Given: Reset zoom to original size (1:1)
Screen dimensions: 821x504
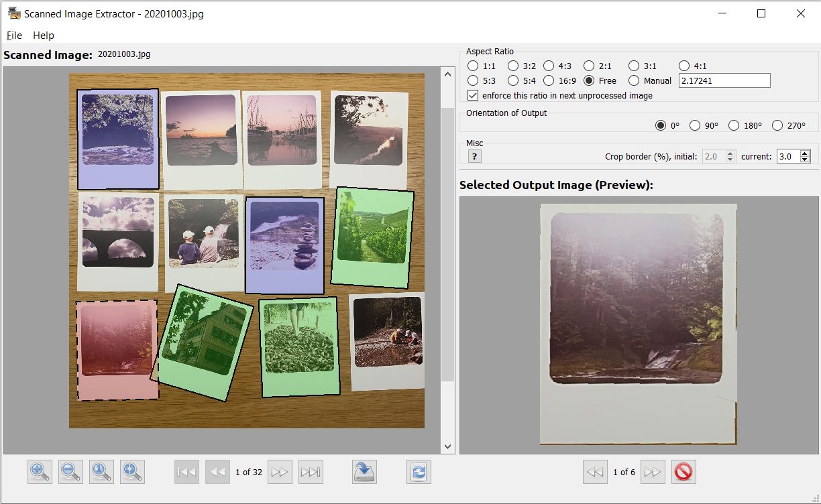Looking at the screenshot, I should (102, 472).
